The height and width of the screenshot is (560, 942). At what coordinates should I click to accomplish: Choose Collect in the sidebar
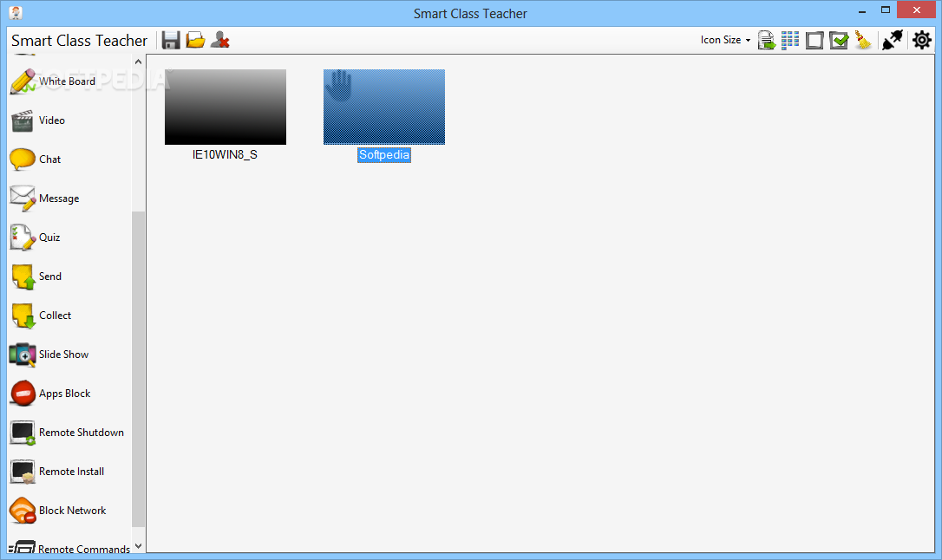pyautogui.click(x=41, y=316)
